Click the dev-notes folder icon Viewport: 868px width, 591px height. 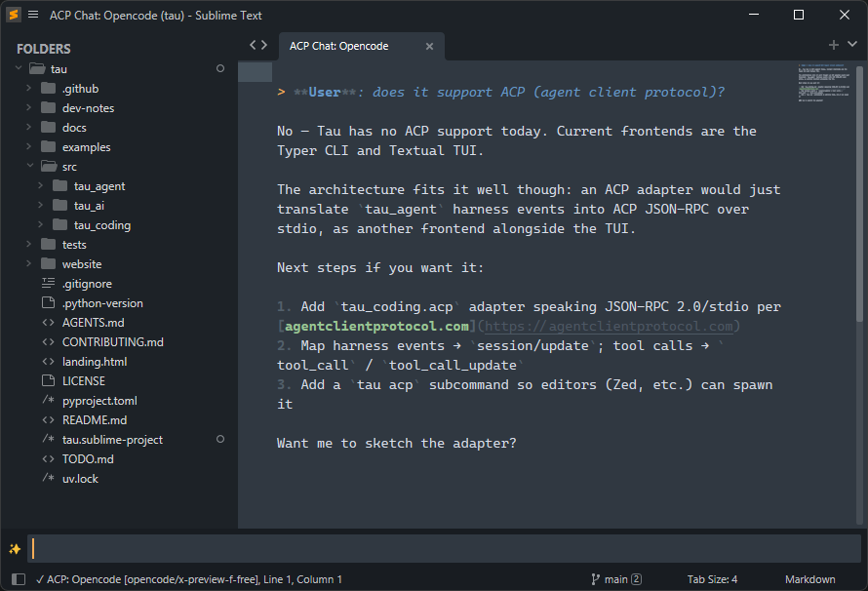[x=49, y=107]
